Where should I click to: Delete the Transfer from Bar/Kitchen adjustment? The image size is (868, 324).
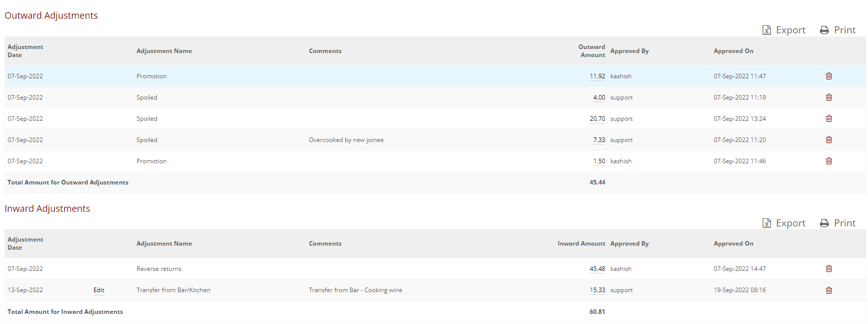(x=829, y=290)
